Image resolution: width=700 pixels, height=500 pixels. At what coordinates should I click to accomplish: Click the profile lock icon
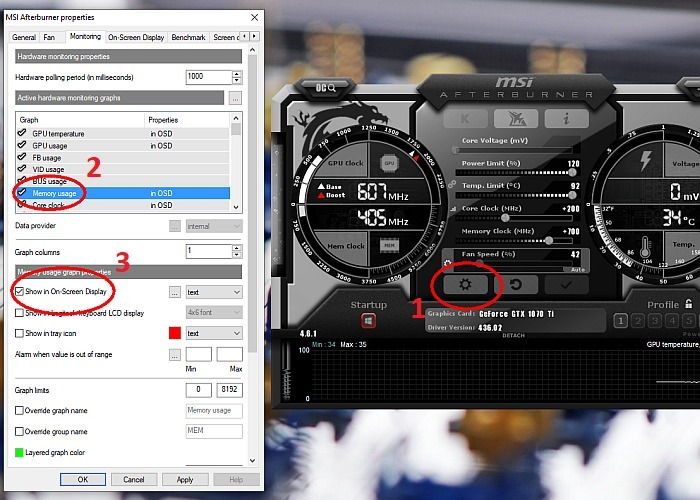click(688, 304)
